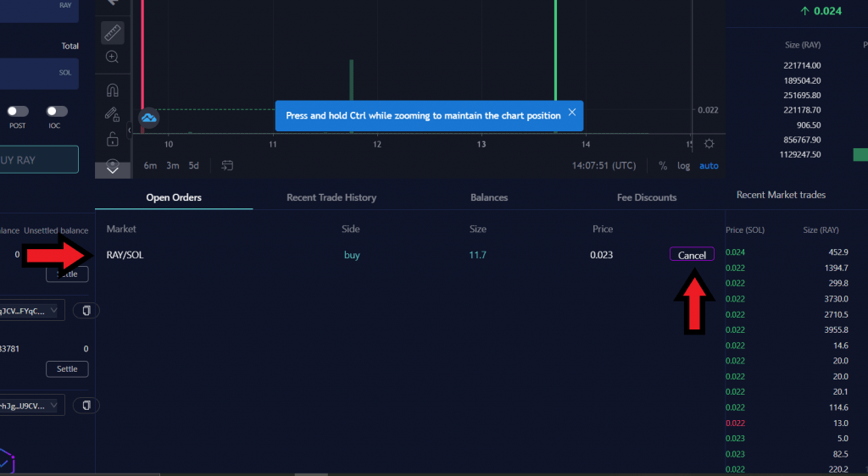
Task: Click the lower Settle button
Action: [67, 369]
